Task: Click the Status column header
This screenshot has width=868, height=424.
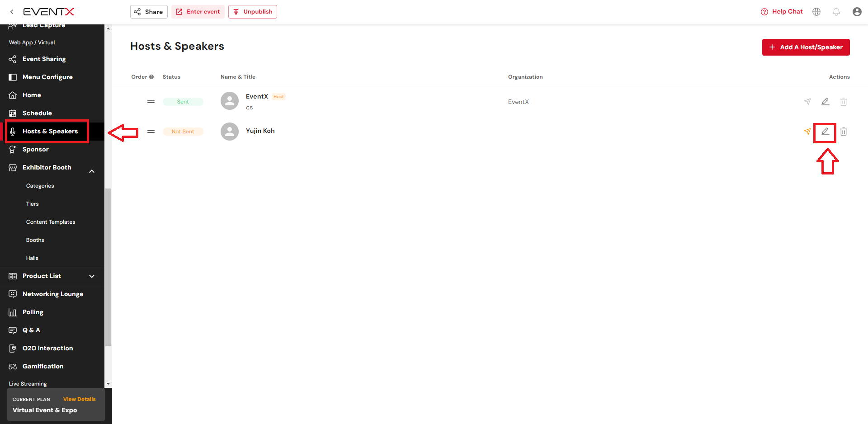Action: pos(171,77)
